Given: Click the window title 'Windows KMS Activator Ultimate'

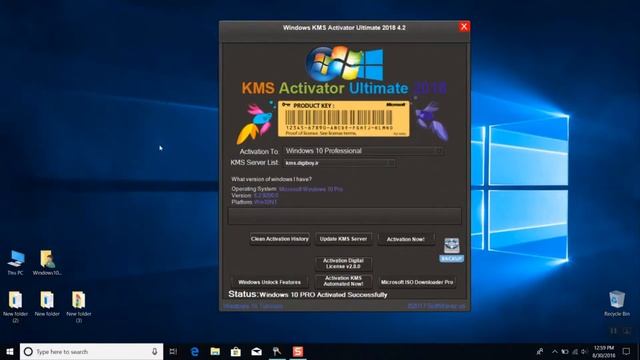Looking at the screenshot, I should pyautogui.click(x=344, y=28).
